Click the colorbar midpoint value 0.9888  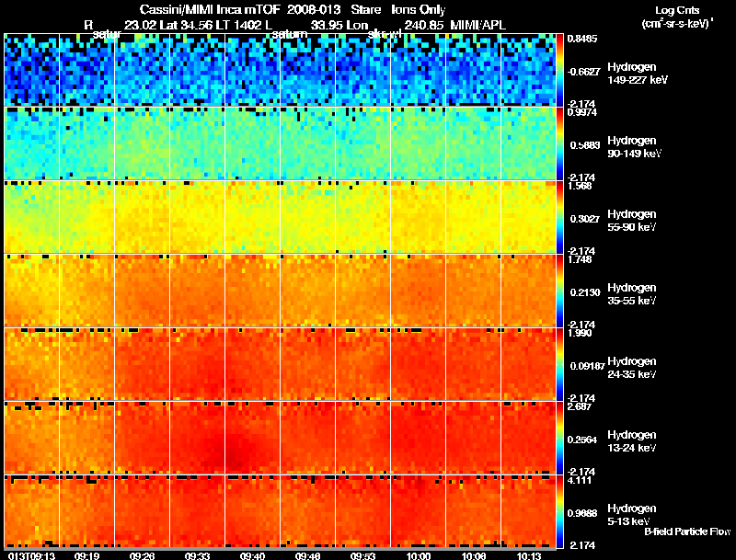click(x=582, y=513)
